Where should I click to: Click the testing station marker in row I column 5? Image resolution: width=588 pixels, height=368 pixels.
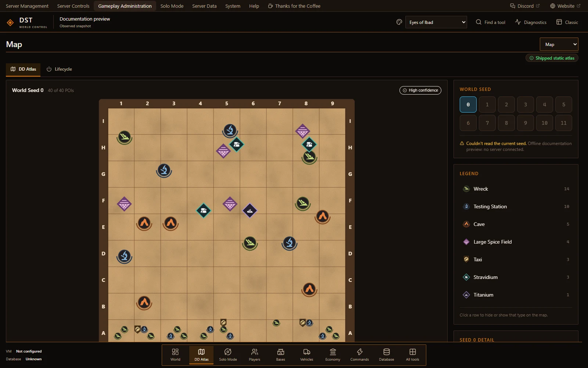[230, 131]
